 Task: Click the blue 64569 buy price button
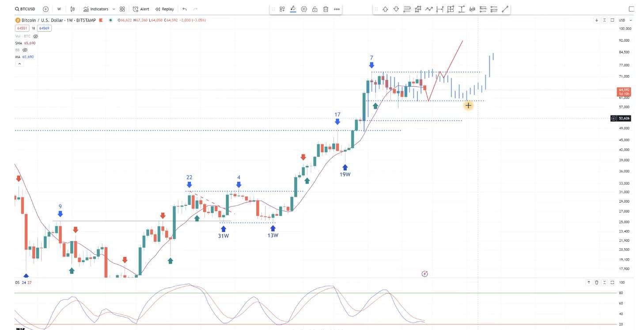click(x=44, y=28)
